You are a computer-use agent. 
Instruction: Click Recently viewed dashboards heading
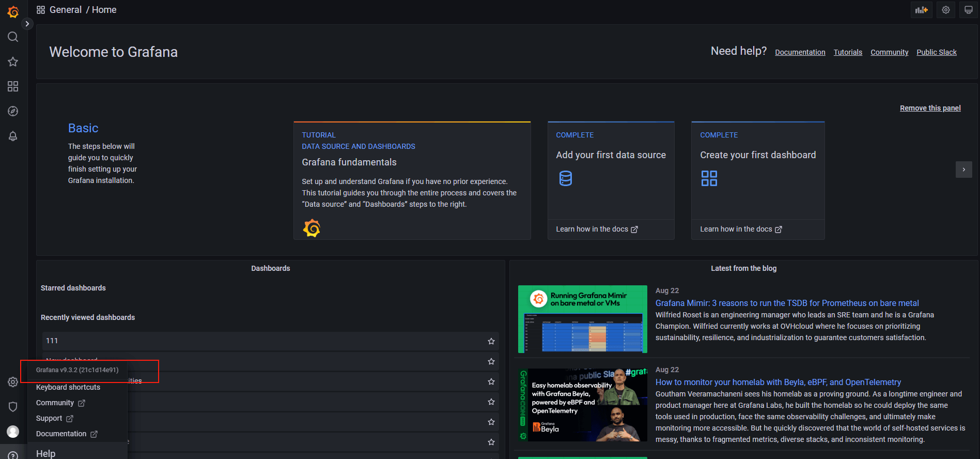[x=88, y=317]
